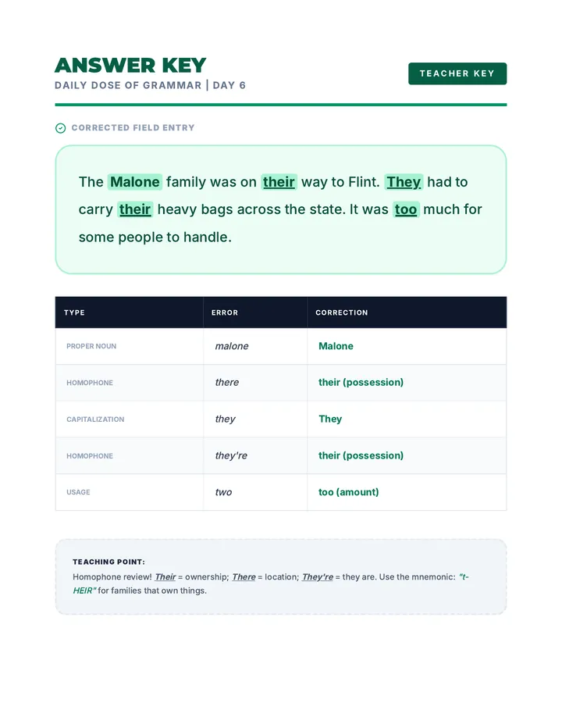Click underlined 'They're' in teaching point
Image resolution: width=562 pixels, height=728 pixels.
318,577
